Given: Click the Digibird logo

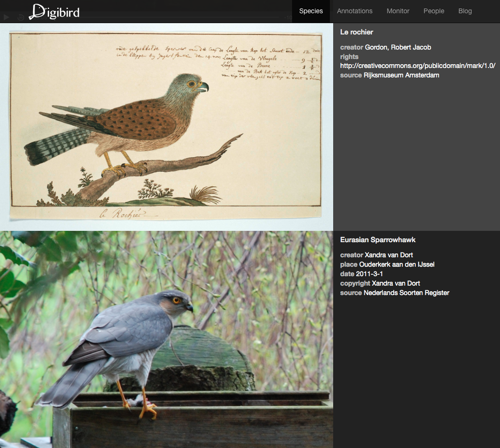Looking at the screenshot, I should 54,12.
